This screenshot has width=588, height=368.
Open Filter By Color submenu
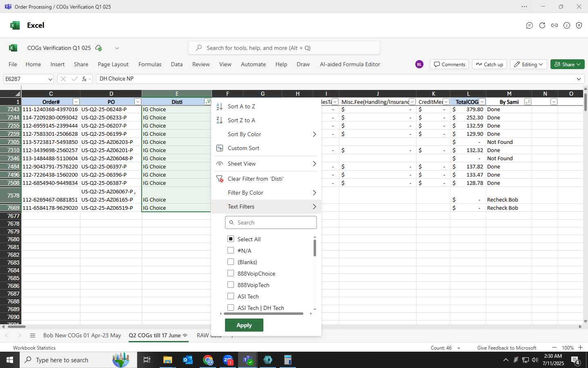(x=266, y=193)
